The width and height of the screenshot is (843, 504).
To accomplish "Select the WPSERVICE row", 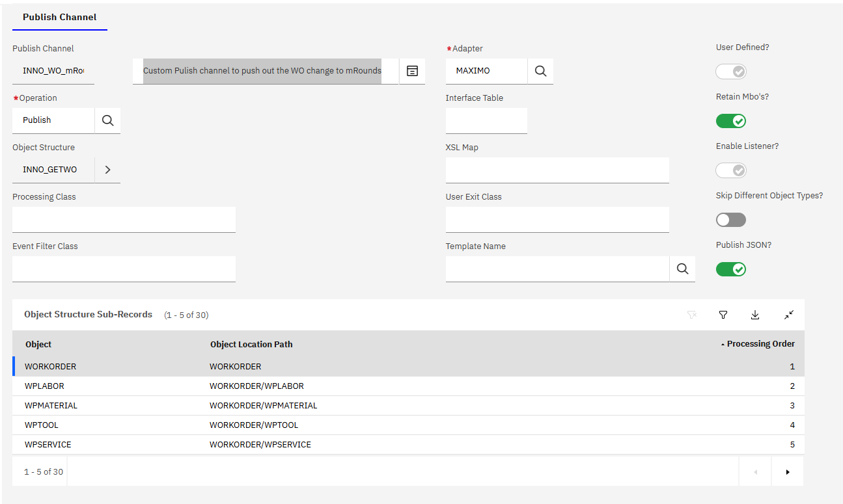I will click(x=409, y=445).
